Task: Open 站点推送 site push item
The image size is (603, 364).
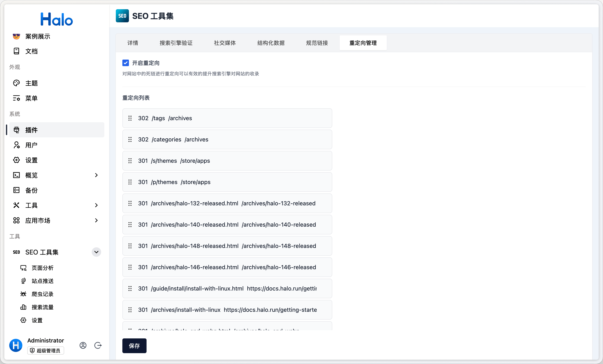Action: coord(42,281)
